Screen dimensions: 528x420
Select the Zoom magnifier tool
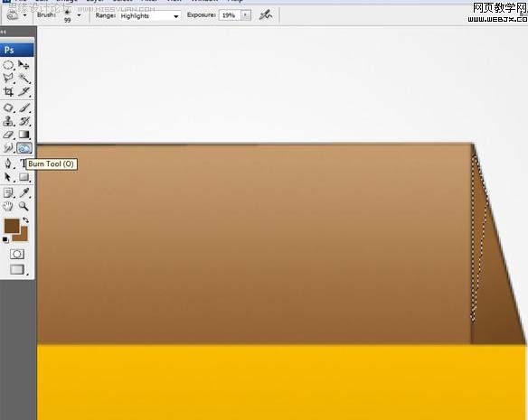point(24,206)
